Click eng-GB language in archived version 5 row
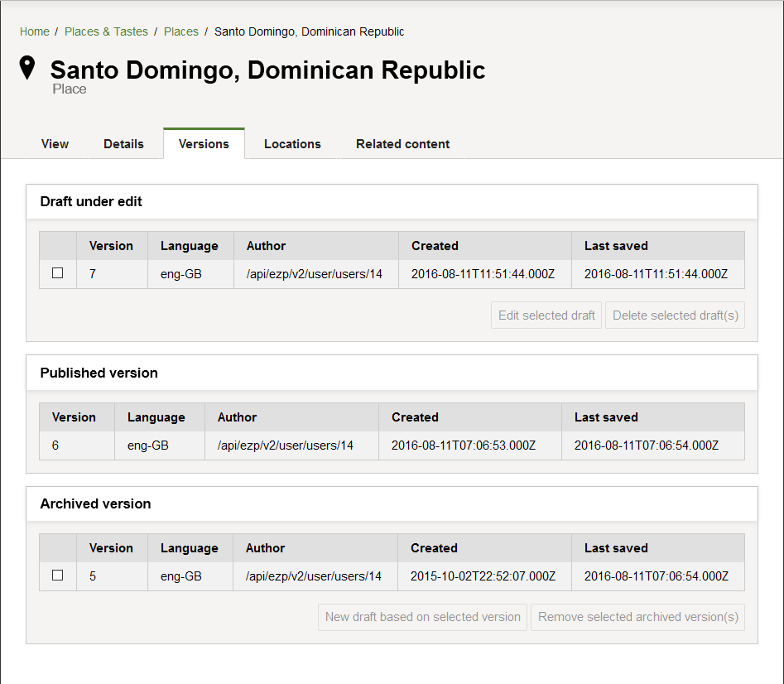 181,576
